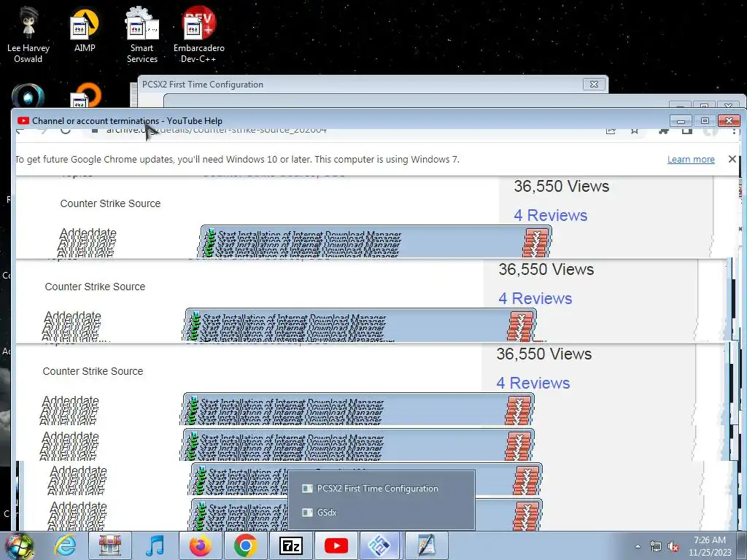Viewport: 747px width, 560px height.
Task: Open the network status tray icon
Action: [x=656, y=546]
